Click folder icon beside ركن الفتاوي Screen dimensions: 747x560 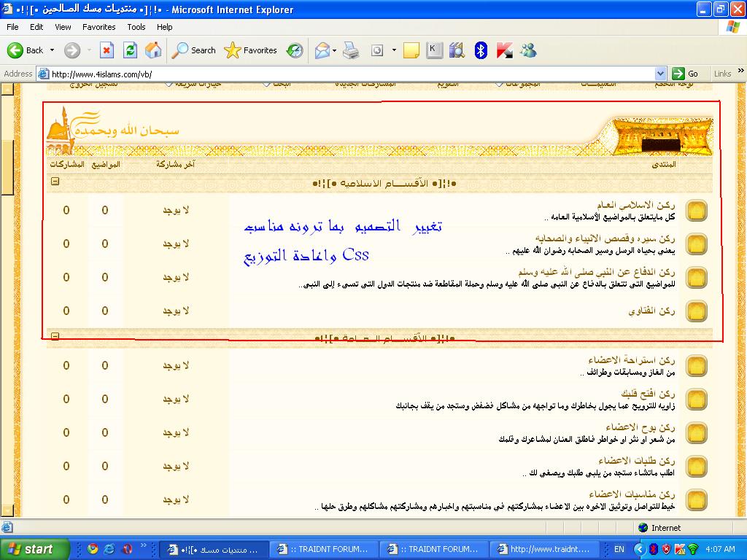coord(697,311)
